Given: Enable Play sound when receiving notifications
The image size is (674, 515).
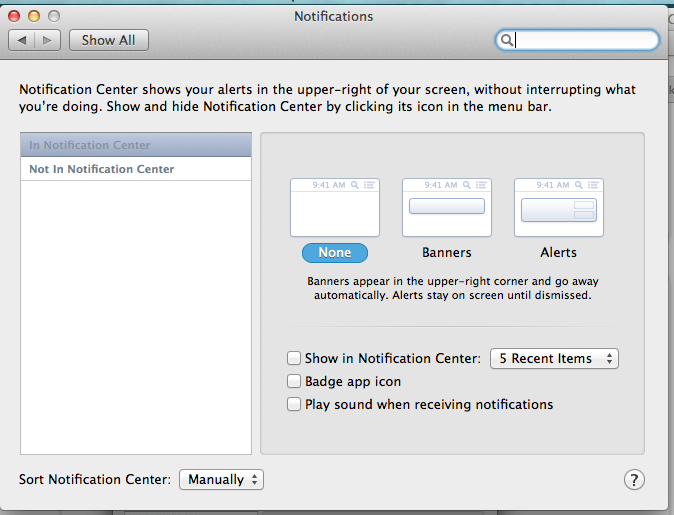Looking at the screenshot, I should coord(294,404).
